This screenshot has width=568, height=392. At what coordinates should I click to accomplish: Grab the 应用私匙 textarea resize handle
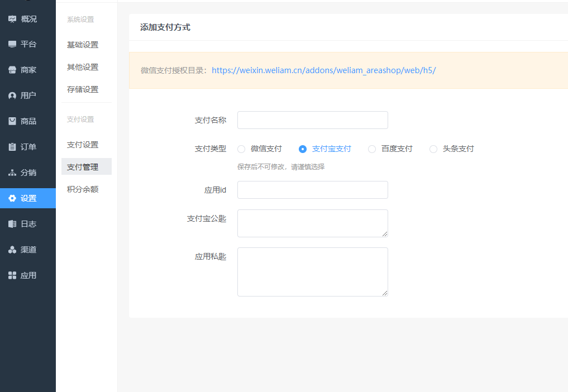click(x=385, y=293)
